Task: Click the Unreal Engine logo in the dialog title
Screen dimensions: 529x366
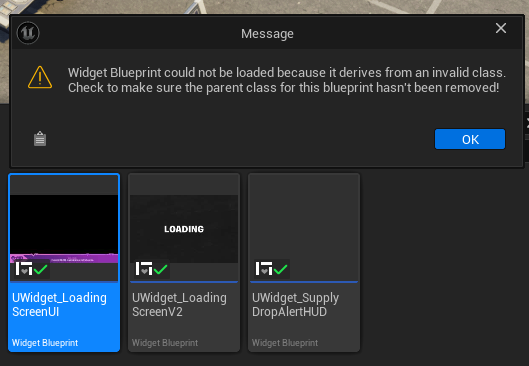Action: click(x=28, y=33)
